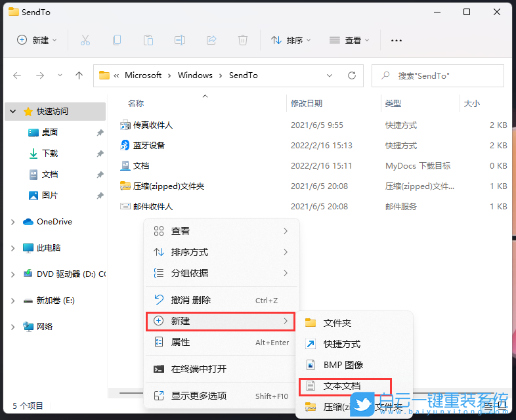Select 新建 in context menu
516x420 pixels.
(221, 322)
